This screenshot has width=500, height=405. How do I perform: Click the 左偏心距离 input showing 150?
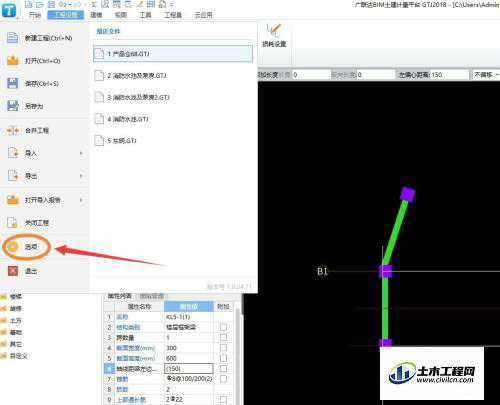449,75
